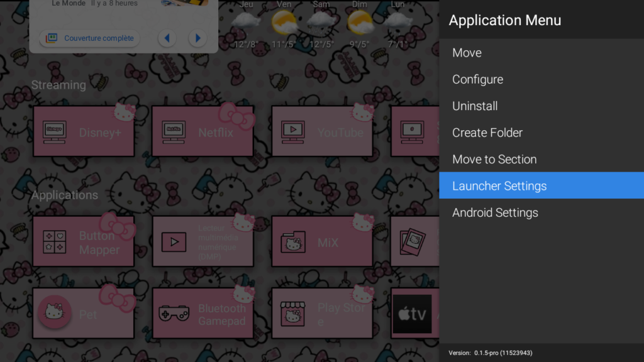This screenshot has width=644, height=362.
Task: Click the 12°/5° temperature under Sam
Action: tap(321, 44)
